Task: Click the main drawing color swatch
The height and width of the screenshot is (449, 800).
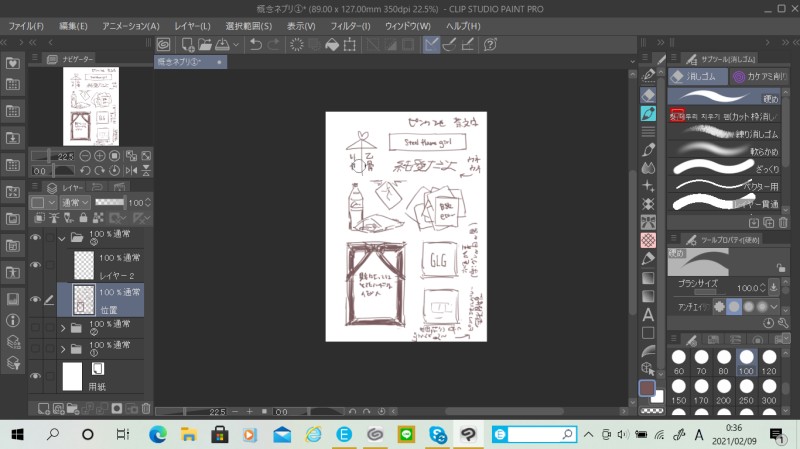Action: pyautogui.click(x=646, y=388)
